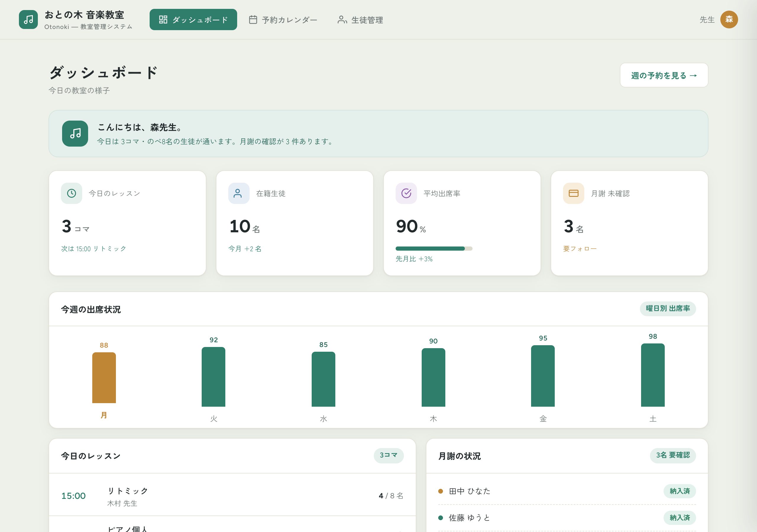Click the 先生 label beside avatar

tap(707, 20)
